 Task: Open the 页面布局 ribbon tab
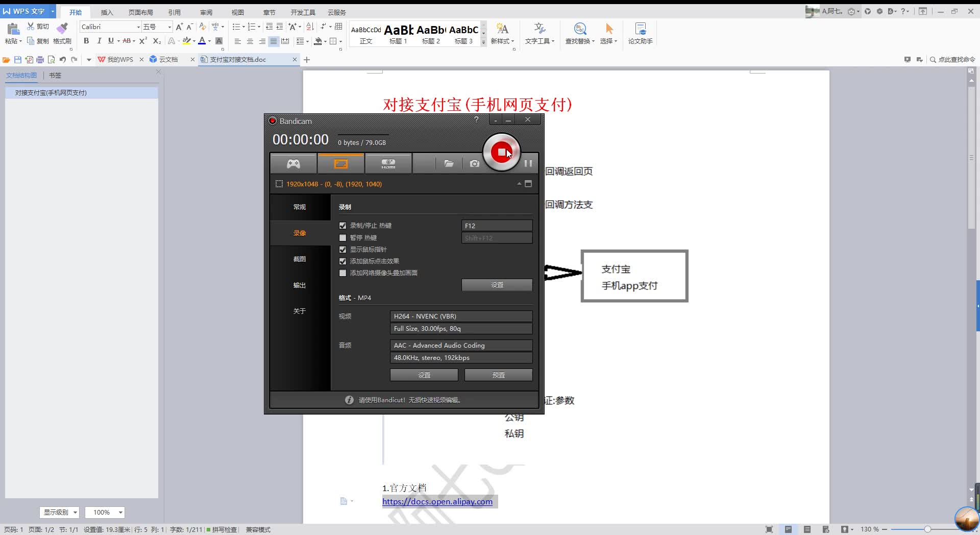point(140,12)
